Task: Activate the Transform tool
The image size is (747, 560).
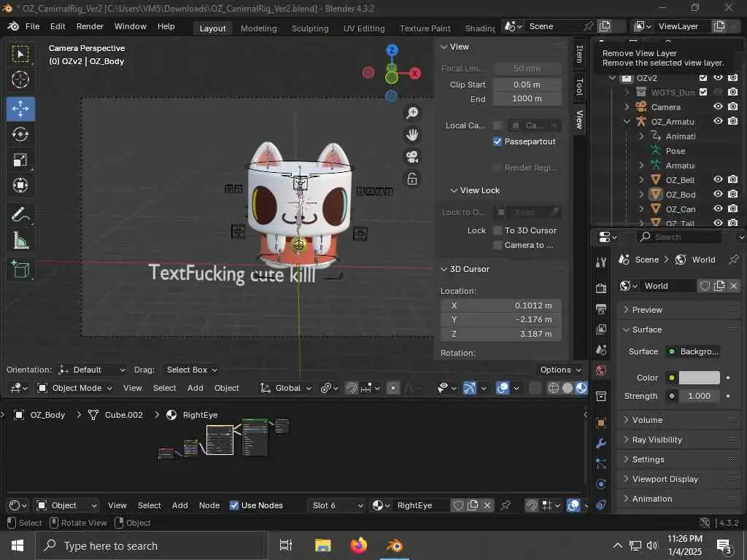Action: [20, 184]
